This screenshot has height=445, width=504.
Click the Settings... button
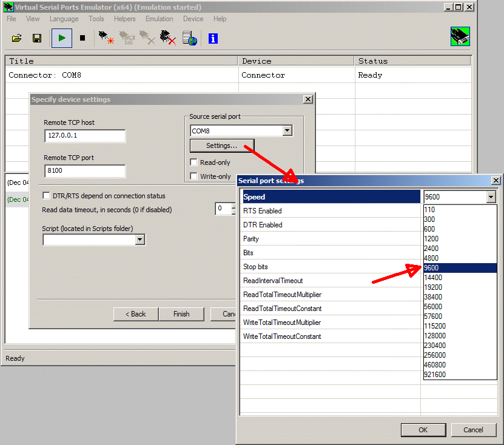click(x=221, y=146)
